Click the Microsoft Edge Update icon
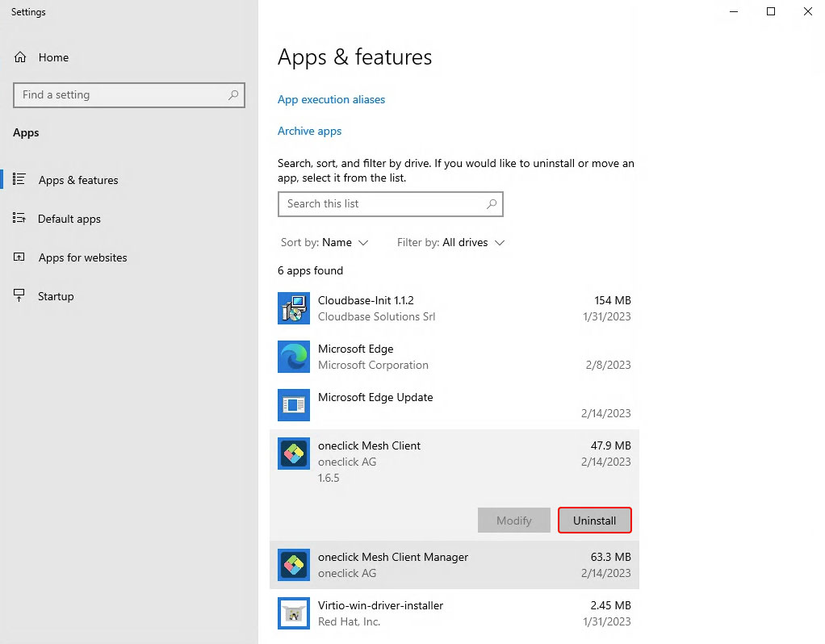The height and width of the screenshot is (644, 825). click(294, 405)
